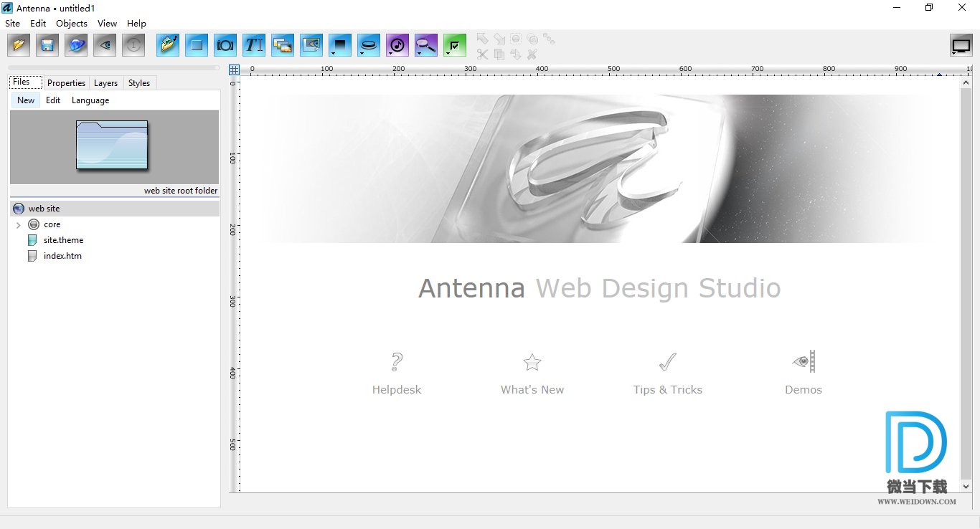Screen dimensions: 980x529
Task: Select the Text tool
Action: pyautogui.click(x=254, y=45)
